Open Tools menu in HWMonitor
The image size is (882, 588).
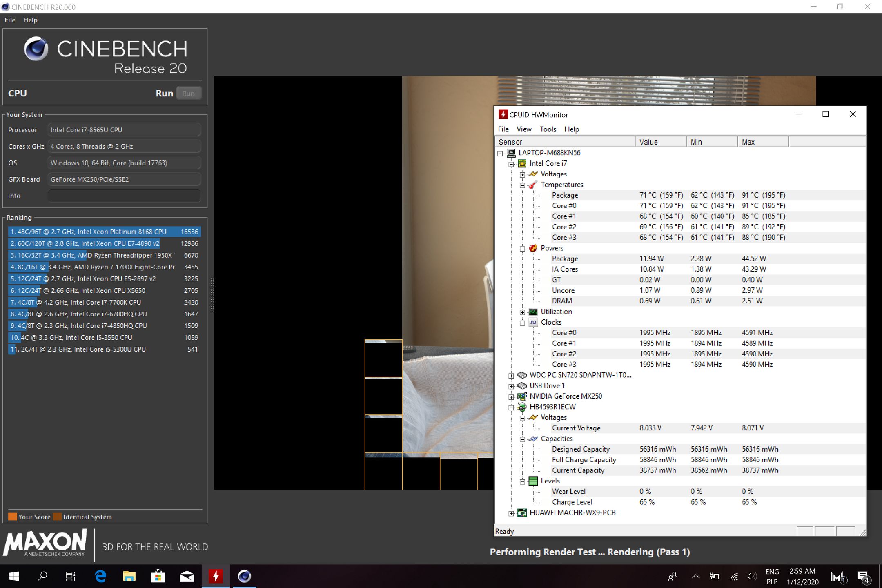click(x=548, y=129)
